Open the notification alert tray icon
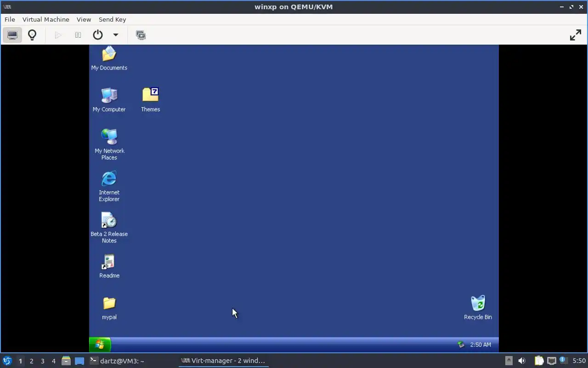The height and width of the screenshot is (368, 588). [x=563, y=361]
